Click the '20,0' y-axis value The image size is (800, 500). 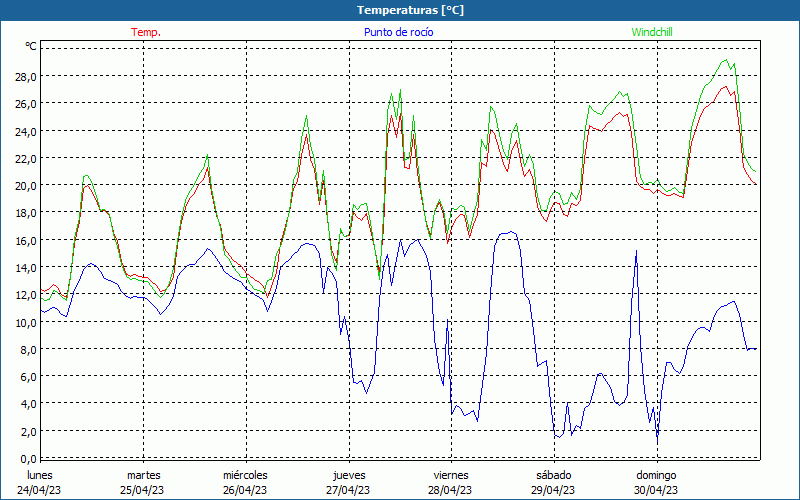(x=26, y=186)
